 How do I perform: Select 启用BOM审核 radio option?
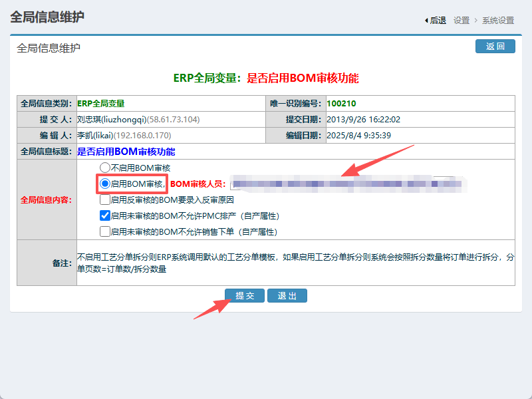pyautogui.click(x=105, y=184)
